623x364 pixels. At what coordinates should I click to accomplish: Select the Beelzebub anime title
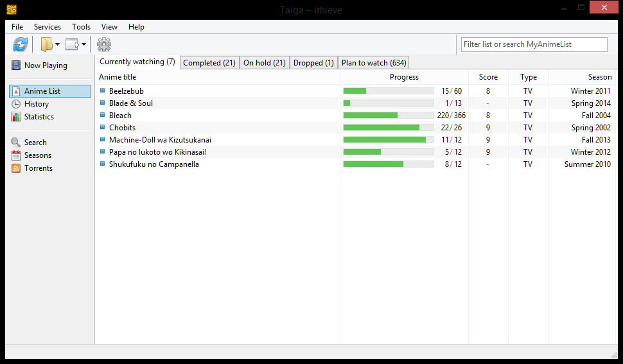[127, 91]
